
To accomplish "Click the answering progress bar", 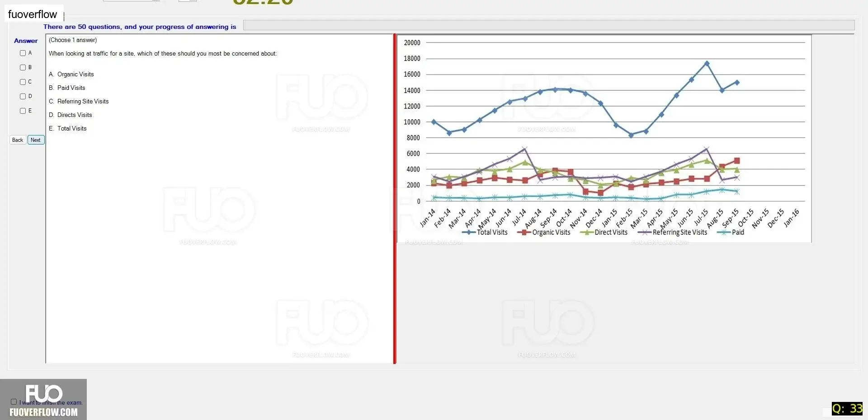I will (548, 25).
